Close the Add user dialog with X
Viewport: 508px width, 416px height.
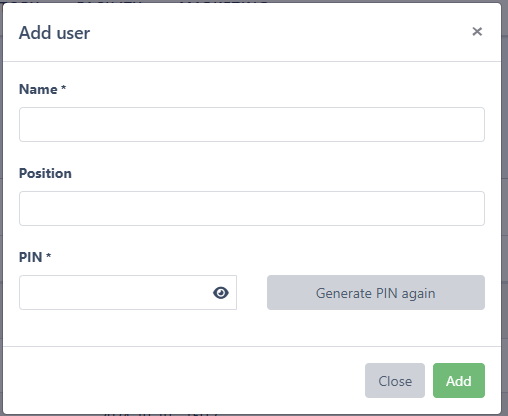tap(477, 32)
